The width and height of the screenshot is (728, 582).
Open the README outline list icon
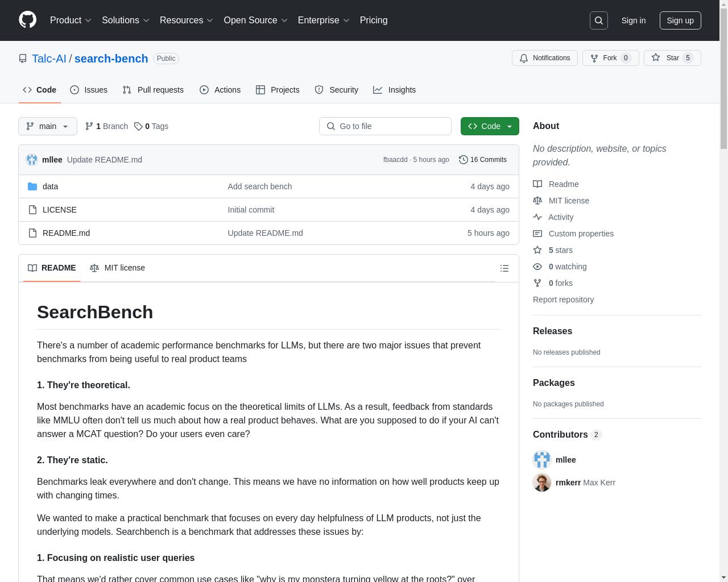504,268
